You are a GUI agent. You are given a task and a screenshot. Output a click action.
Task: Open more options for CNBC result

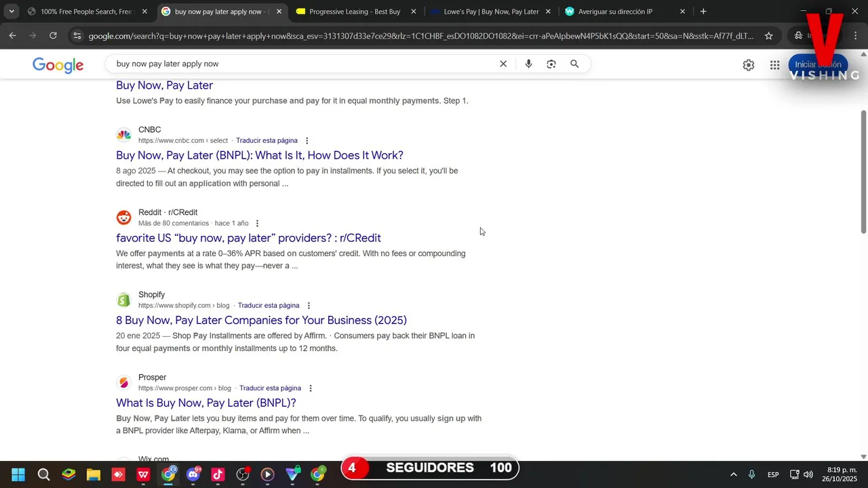[307, 141]
